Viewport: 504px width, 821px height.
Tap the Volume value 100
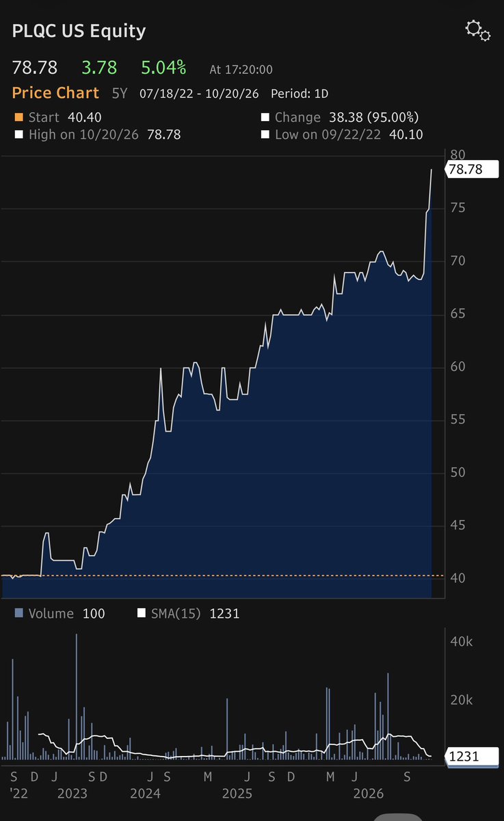coord(94,614)
